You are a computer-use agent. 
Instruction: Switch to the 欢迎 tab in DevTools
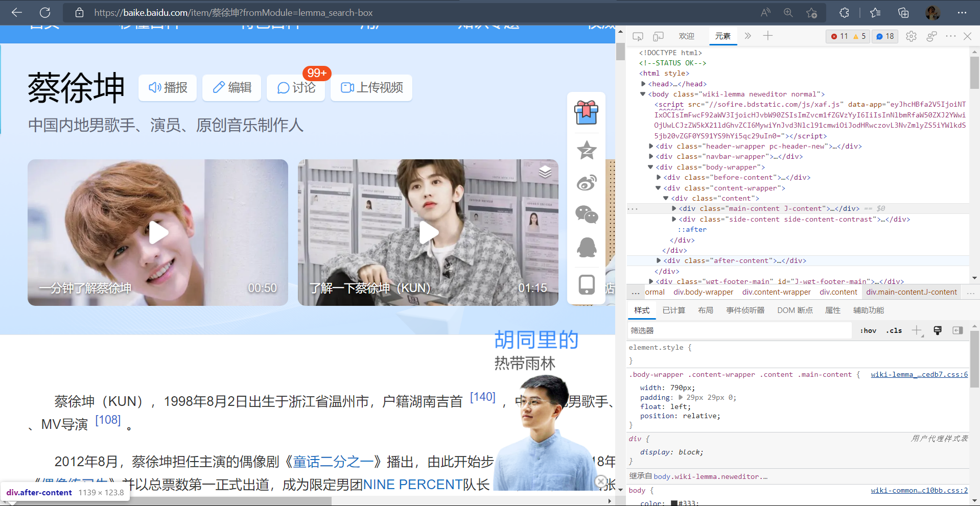pyautogui.click(x=686, y=36)
